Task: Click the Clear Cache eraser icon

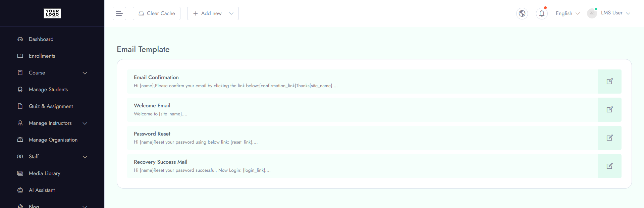Action: coord(141,13)
